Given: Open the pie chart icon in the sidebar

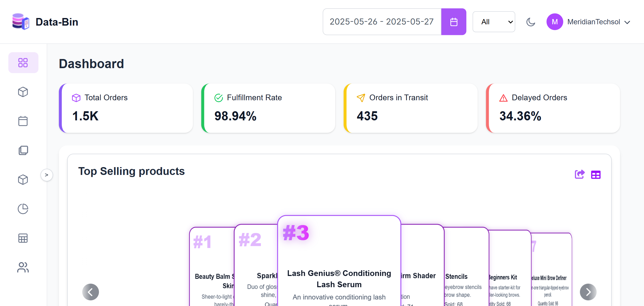Looking at the screenshot, I should pos(23,209).
